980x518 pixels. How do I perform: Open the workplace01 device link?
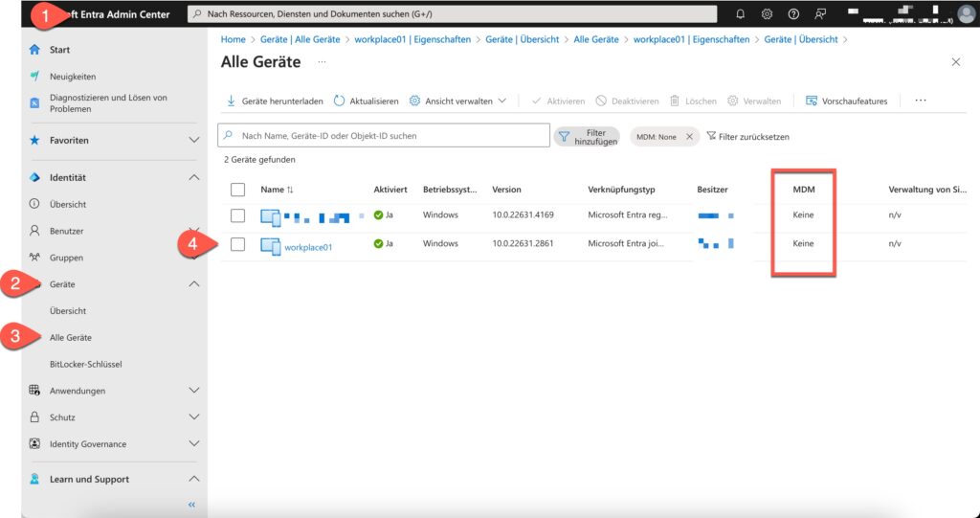(308, 247)
